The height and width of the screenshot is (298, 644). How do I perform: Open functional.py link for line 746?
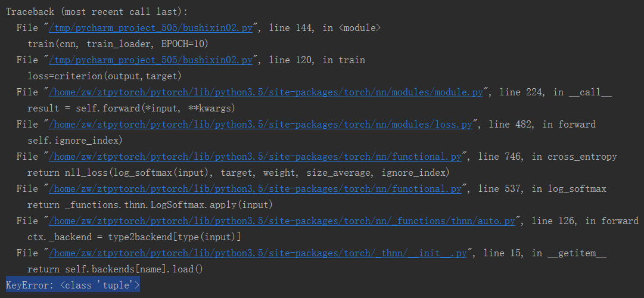pos(256,157)
